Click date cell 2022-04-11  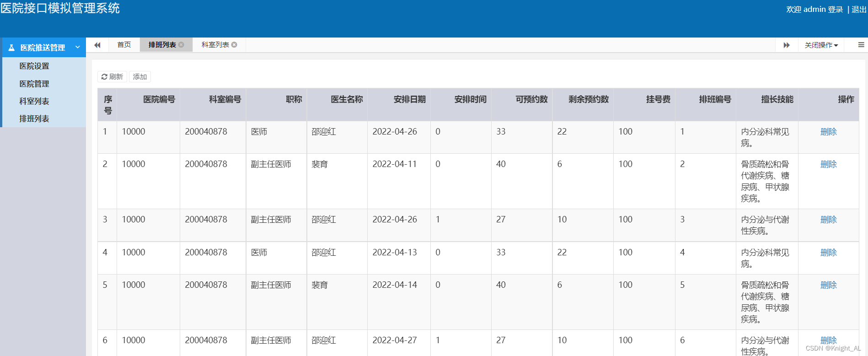(395, 164)
